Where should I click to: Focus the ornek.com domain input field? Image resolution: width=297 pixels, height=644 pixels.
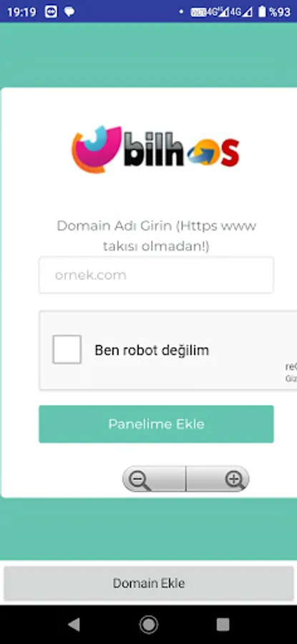coord(156,275)
